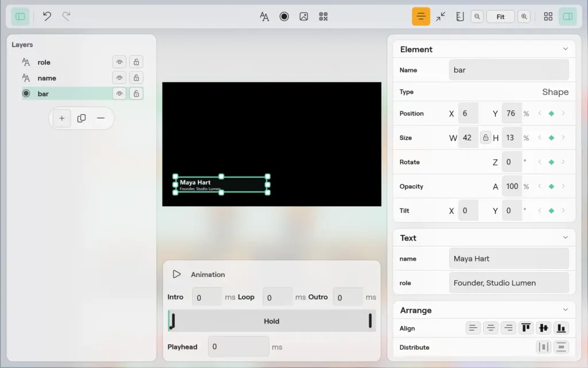Lock the role layer
The width and height of the screenshot is (588, 368).
pos(136,62)
